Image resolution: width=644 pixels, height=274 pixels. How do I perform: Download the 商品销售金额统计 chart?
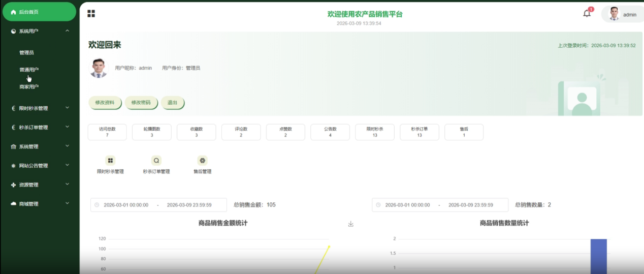(350, 224)
